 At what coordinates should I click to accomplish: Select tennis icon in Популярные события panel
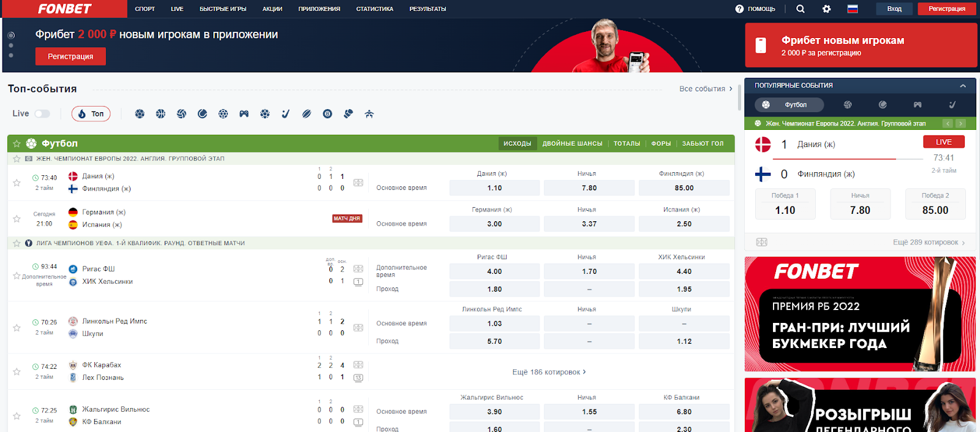coord(883,105)
